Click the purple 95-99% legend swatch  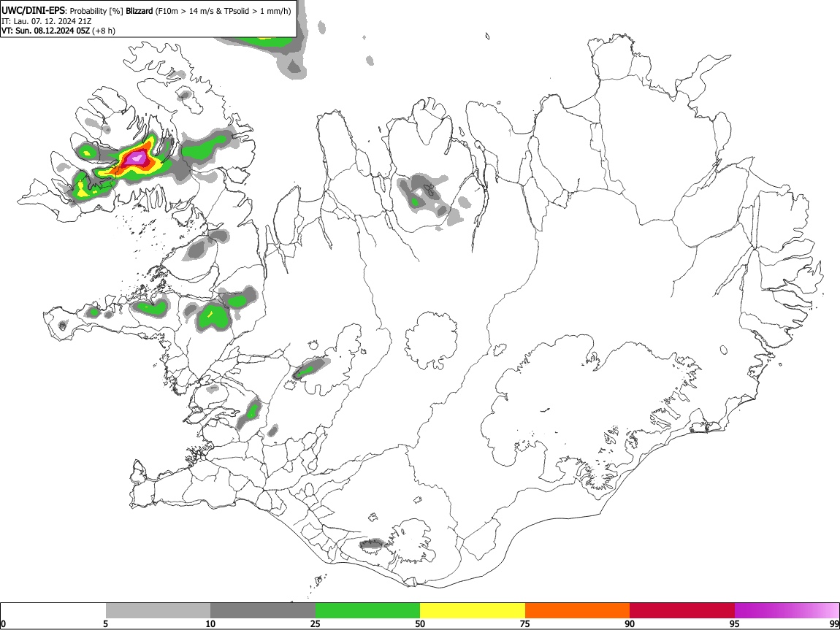787,611
